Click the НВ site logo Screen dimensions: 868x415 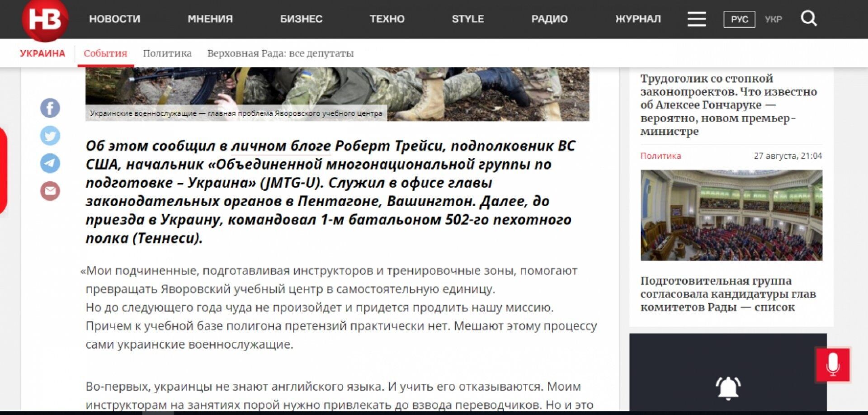pos(45,19)
